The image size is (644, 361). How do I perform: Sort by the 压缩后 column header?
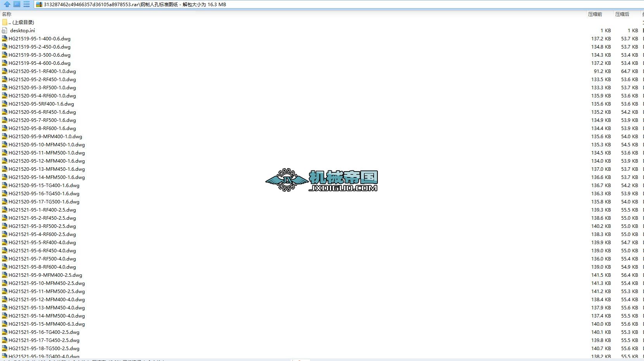click(x=622, y=14)
